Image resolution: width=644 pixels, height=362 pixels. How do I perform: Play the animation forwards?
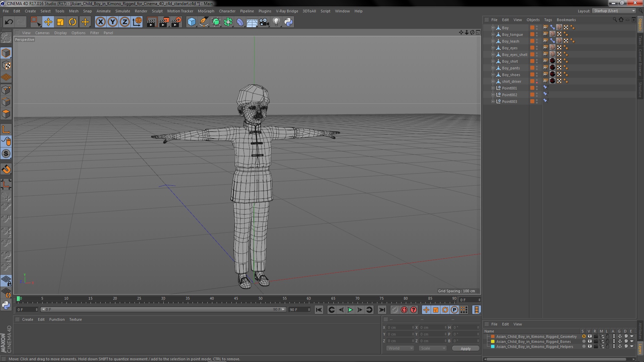[x=350, y=310]
